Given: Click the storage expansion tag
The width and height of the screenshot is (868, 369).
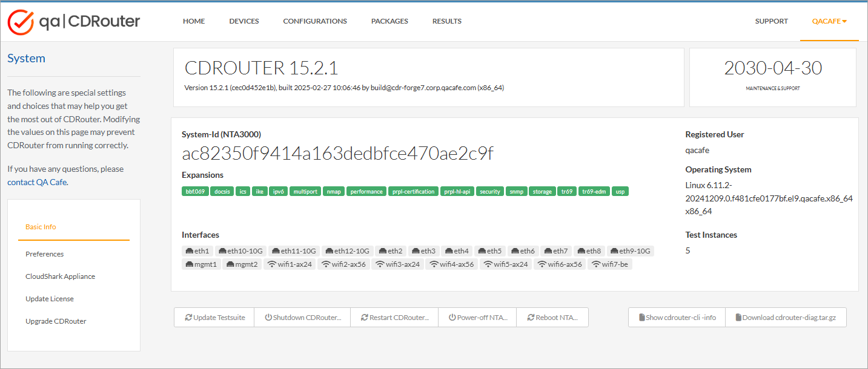Looking at the screenshot, I should point(542,191).
